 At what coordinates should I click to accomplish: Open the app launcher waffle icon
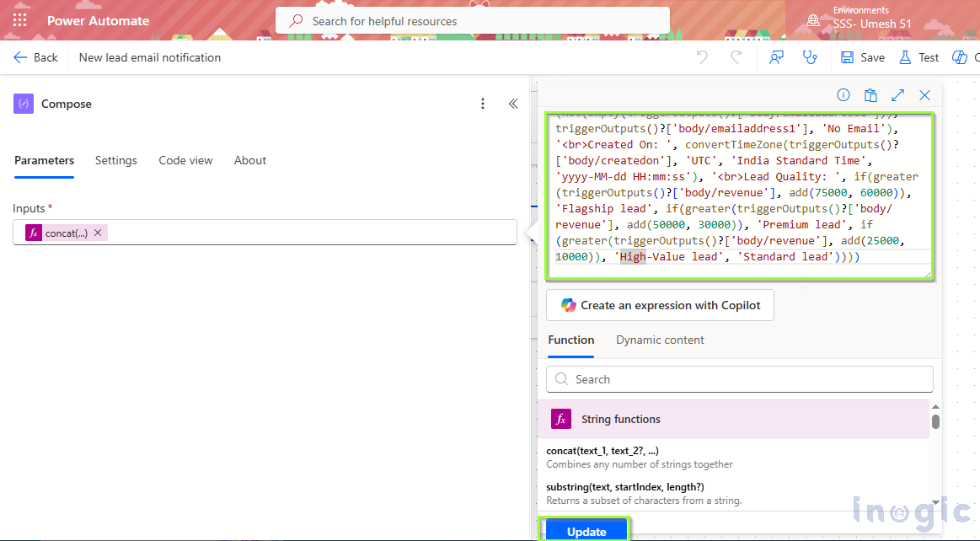point(20,20)
